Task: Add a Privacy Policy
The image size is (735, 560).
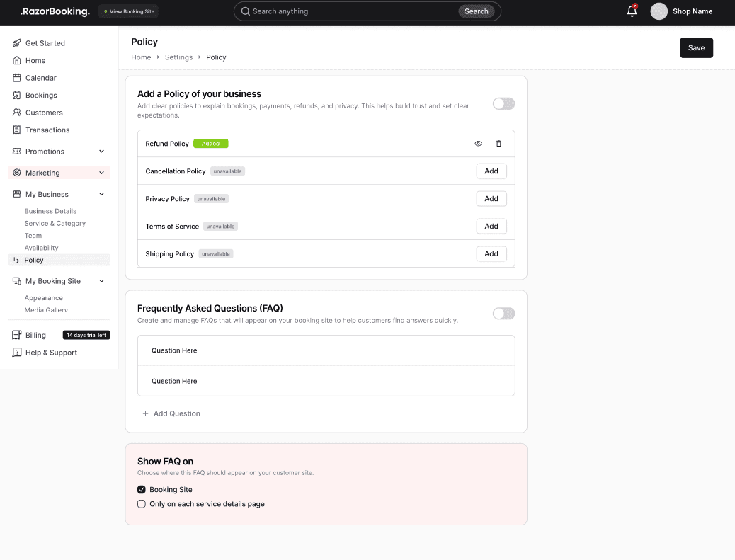Action: [491, 199]
